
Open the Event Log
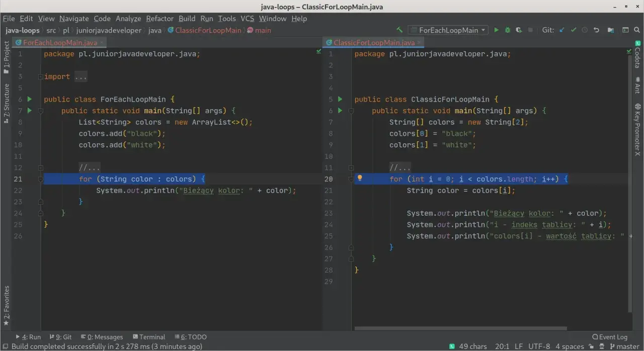[610, 337]
